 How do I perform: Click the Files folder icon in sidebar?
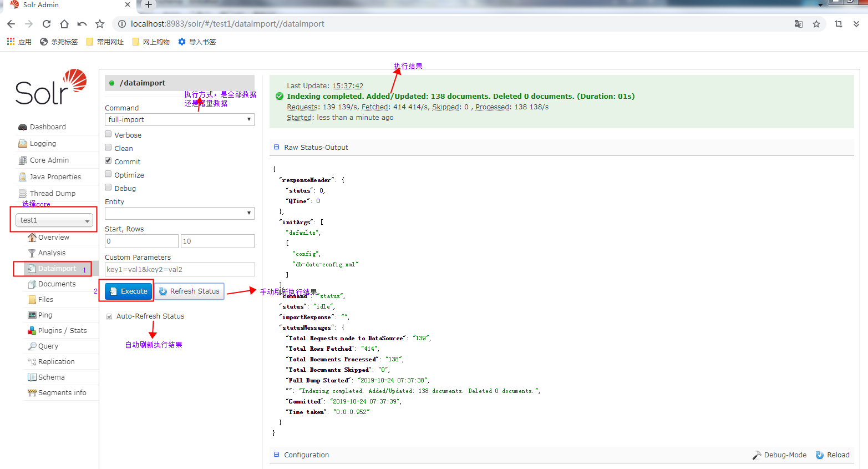click(32, 300)
